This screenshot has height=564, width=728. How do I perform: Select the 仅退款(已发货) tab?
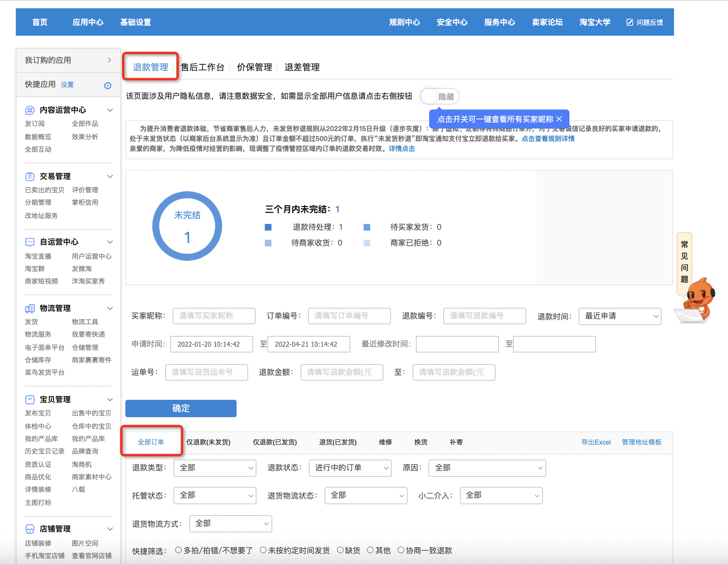[x=275, y=442]
